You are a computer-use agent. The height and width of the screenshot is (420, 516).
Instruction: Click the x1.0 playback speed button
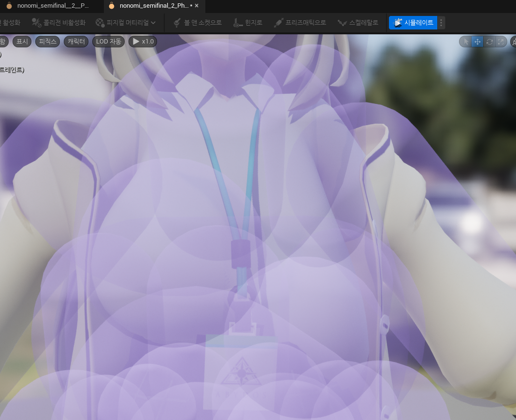tap(143, 42)
